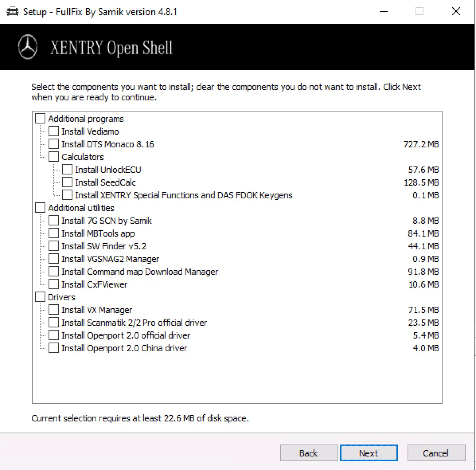Viewport: 476px width, 470px height.
Task: Tick Install DTS Monaco 8.16 checkbox
Action: tap(53, 144)
